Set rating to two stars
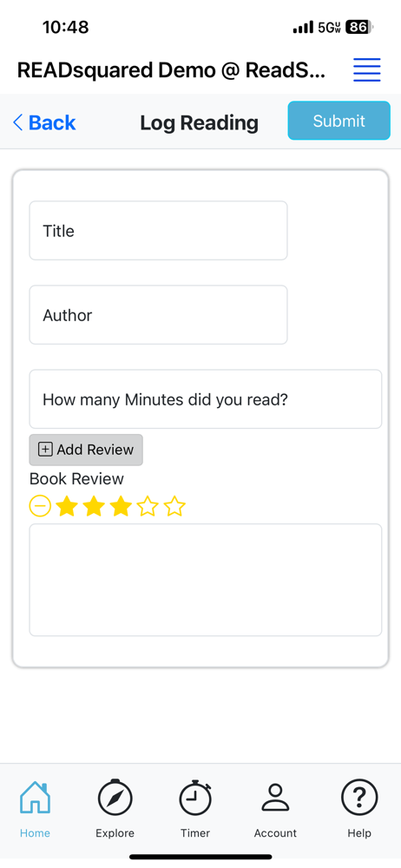 click(x=94, y=506)
